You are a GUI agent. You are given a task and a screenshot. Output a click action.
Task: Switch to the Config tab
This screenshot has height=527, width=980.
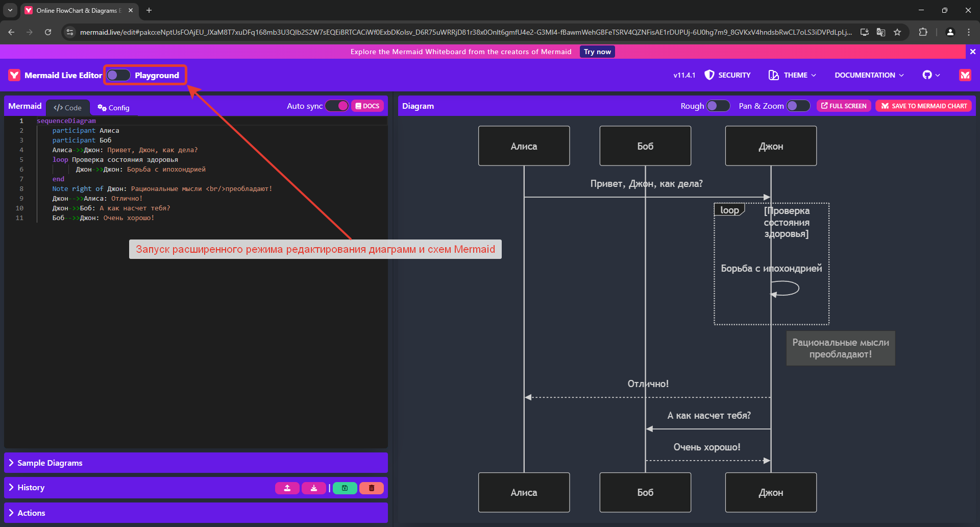coord(114,108)
